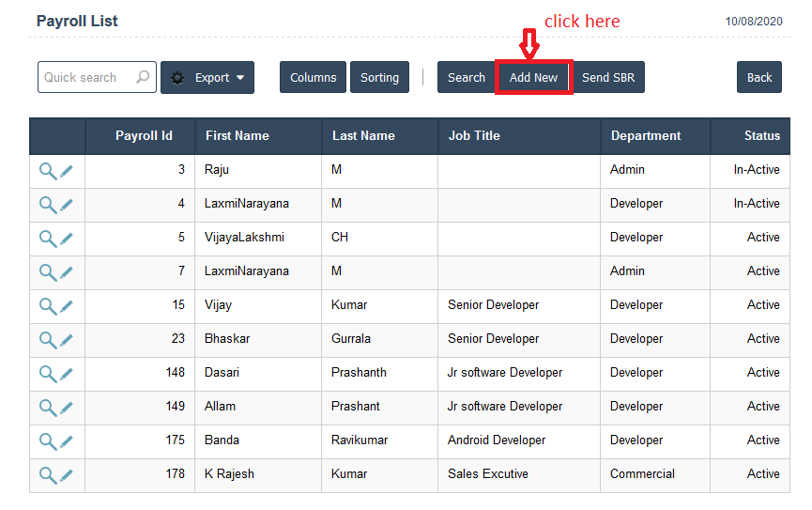Click the First Name column header
This screenshot has width=812, height=510.
click(x=237, y=136)
